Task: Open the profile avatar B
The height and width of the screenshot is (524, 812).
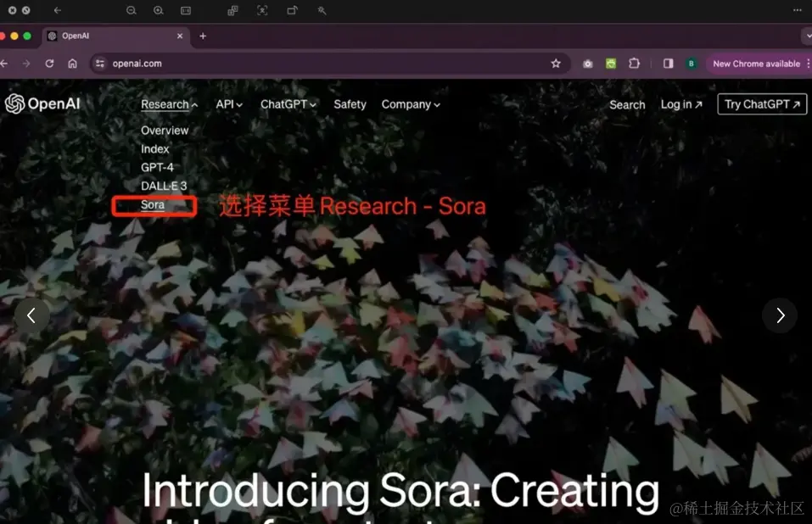Action: [x=692, y=64]
